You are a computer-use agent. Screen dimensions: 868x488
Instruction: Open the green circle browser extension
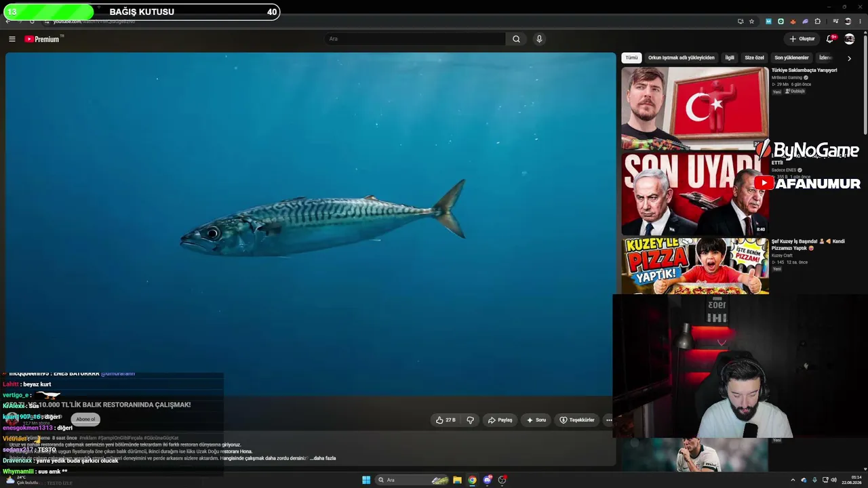[x=781, y=22]
